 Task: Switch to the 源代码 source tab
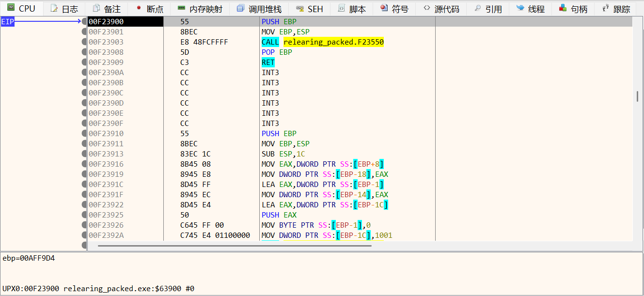point(440,9)
